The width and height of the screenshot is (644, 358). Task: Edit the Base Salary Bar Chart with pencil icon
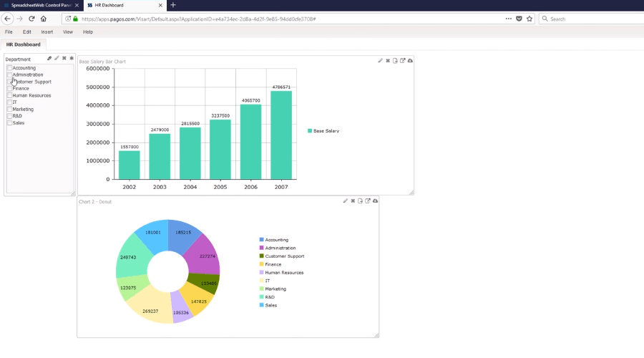click(x=381, y=60)
